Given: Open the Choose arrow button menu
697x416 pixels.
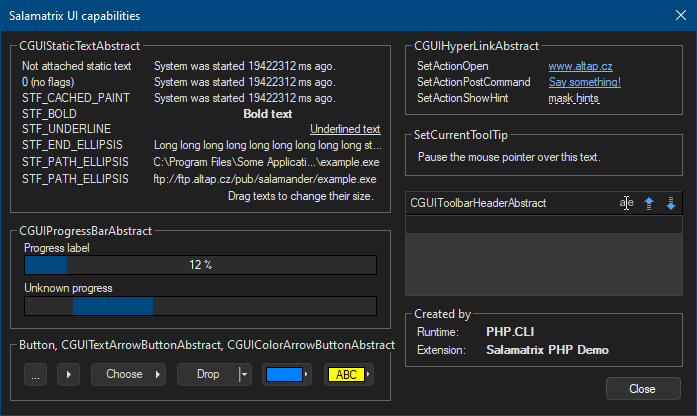Looking at the screenshot, I should pyautogui.click(x=128, y=374).
